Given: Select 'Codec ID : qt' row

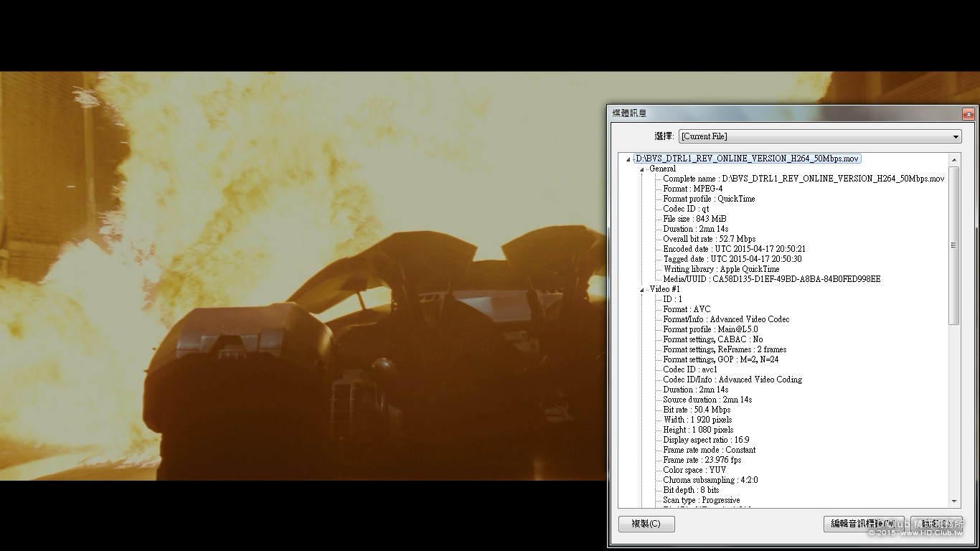Looking at the screenshot, I should (x=686, y=209).
